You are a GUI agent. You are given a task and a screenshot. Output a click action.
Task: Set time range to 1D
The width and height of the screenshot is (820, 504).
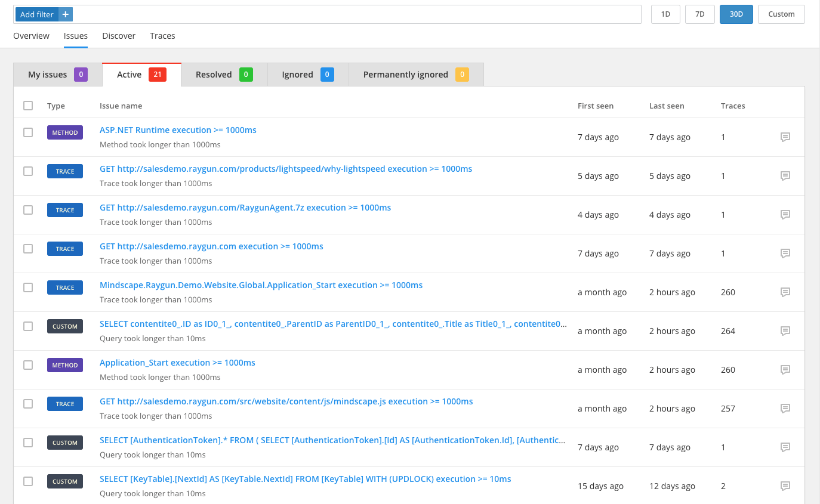tap(665, 14)
